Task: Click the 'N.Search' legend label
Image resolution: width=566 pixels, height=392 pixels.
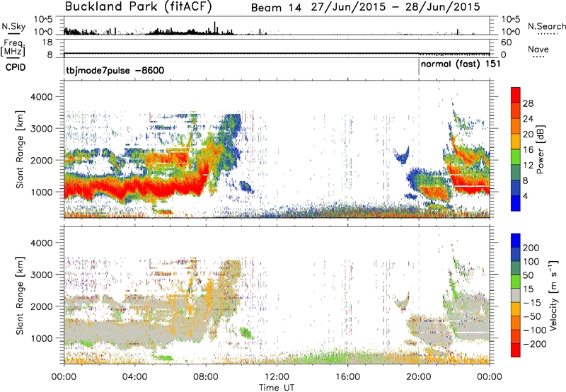Action: [546, 26]
